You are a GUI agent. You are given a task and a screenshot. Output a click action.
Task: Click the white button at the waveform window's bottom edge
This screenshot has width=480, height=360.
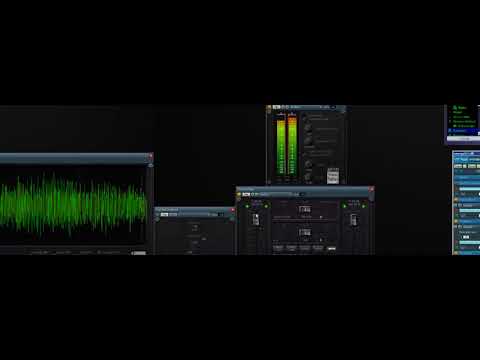point(138,253)
